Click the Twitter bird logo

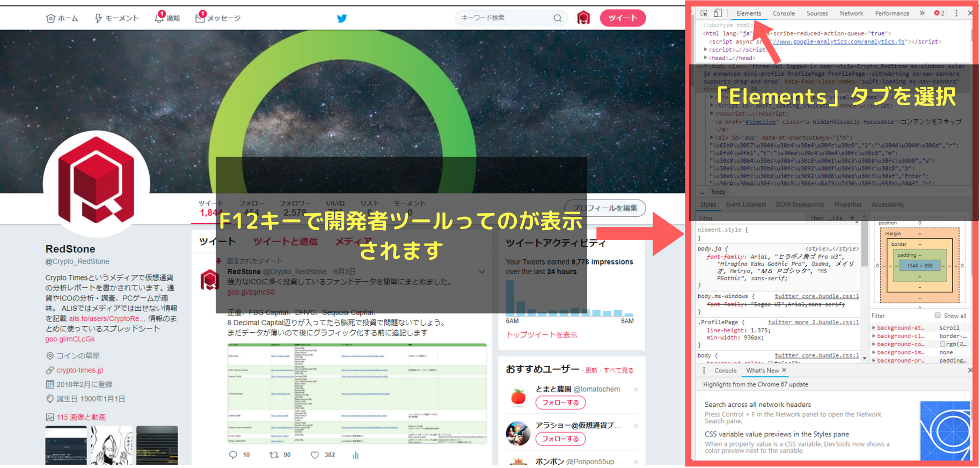(342, 18)
